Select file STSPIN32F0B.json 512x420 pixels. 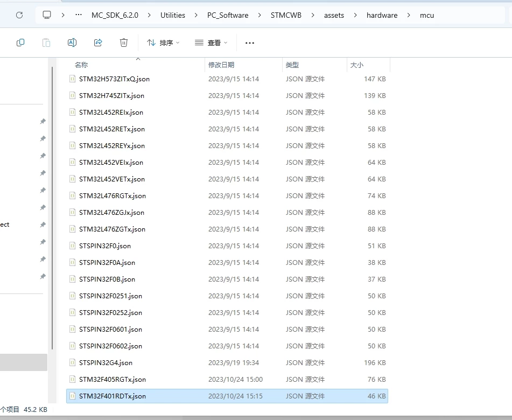click(x=227, y=279)
